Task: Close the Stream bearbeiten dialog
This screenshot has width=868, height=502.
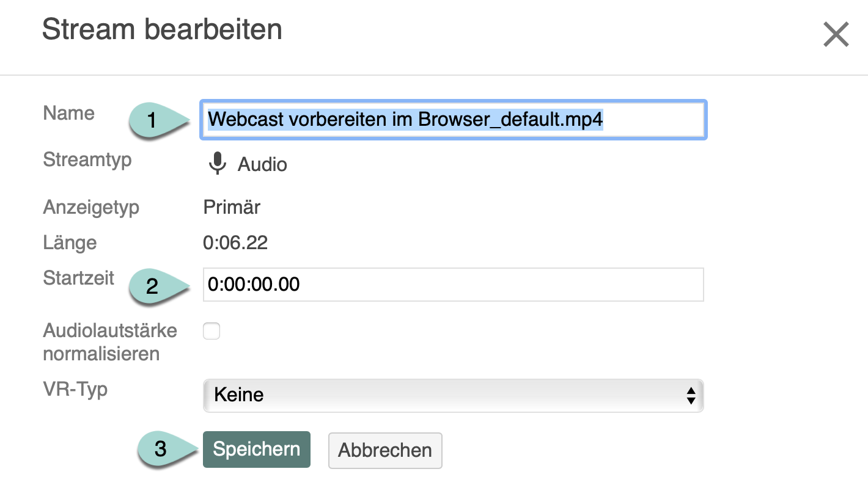Action: (x=836, y=35)
